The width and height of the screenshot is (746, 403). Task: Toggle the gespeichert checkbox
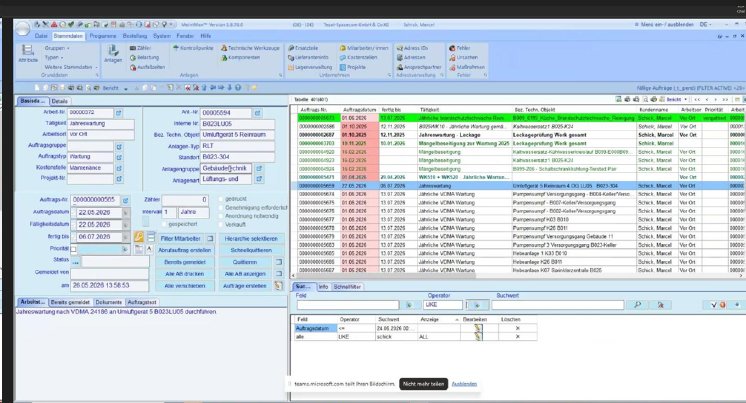tap(164, 224)
